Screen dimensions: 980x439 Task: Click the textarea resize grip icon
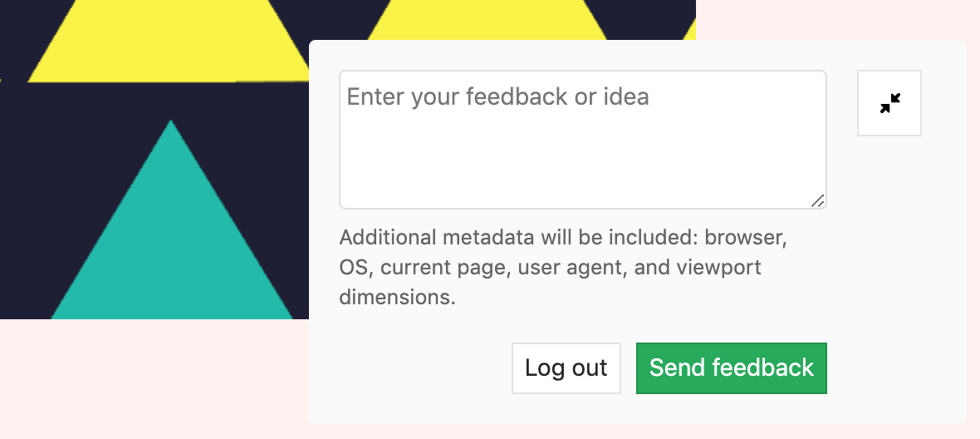click(x=817, y=200)
